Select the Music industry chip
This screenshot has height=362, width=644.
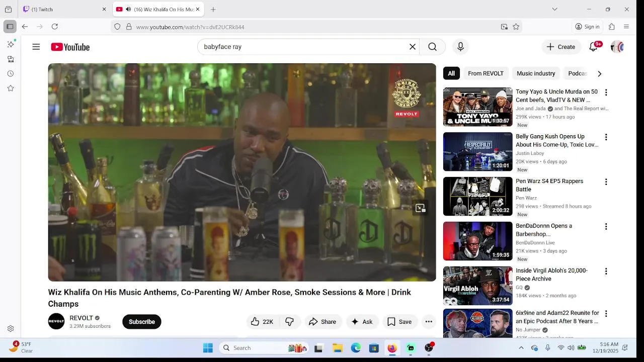point(536,73)
